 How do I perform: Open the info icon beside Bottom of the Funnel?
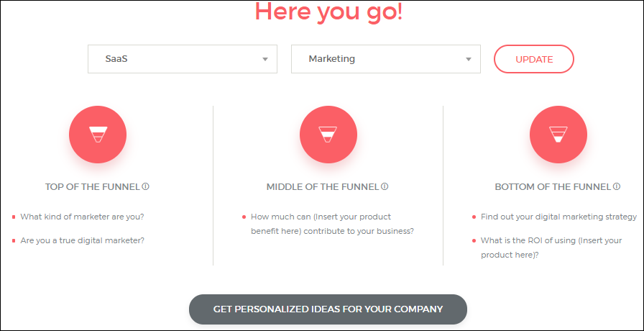click(x=616, y=186)
